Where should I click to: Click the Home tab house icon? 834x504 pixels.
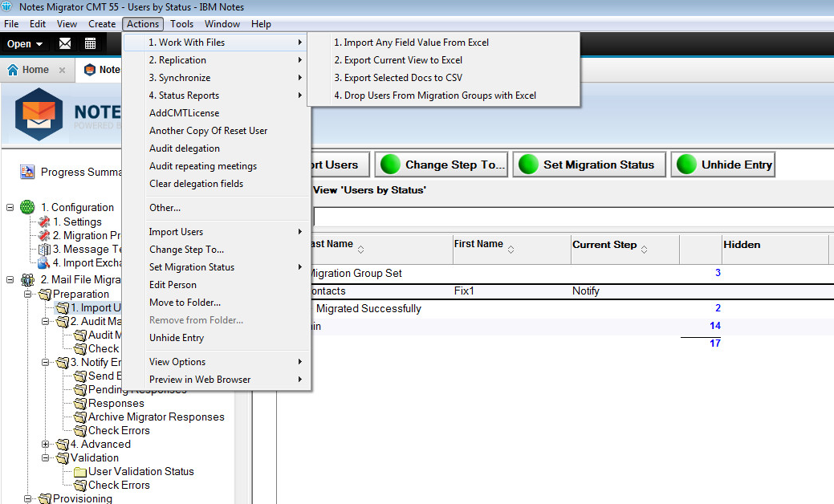(13, 70)
